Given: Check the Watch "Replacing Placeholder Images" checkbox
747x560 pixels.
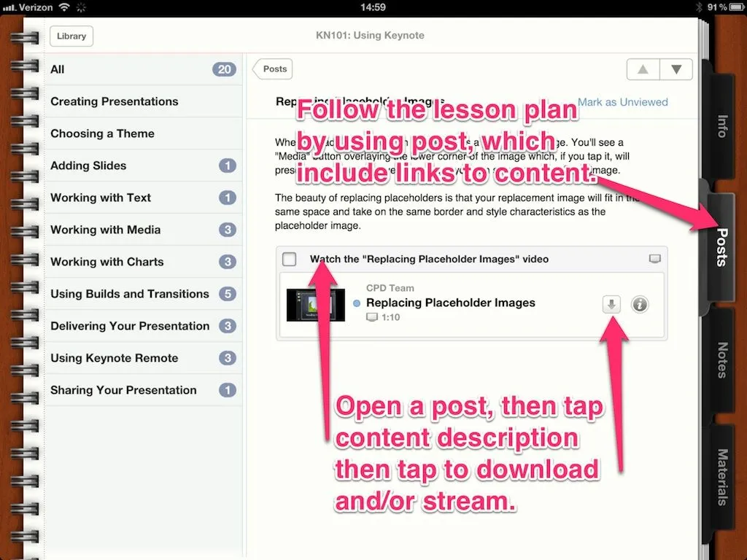Looking at the screenshot, I should [290, 259].
